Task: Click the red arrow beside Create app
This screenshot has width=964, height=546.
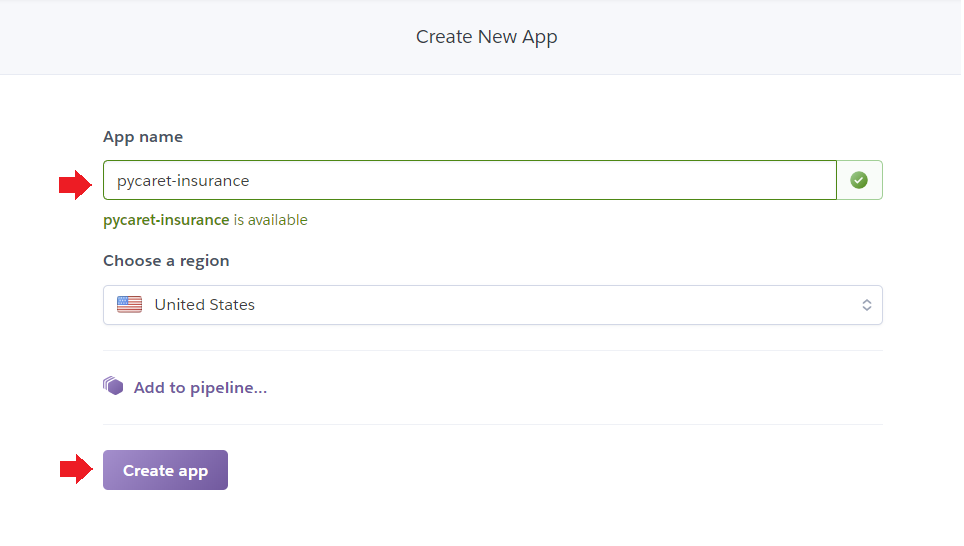Action: [x=75, y=469]
